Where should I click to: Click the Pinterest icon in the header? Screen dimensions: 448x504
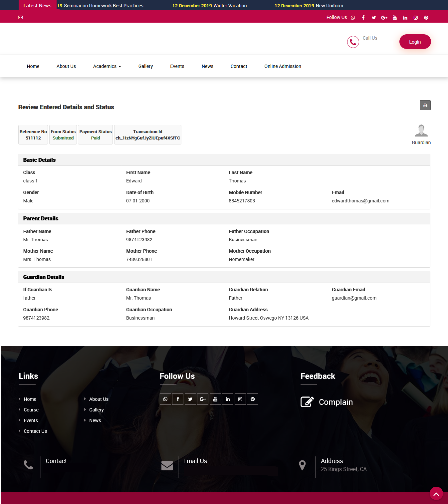[426, 17]
